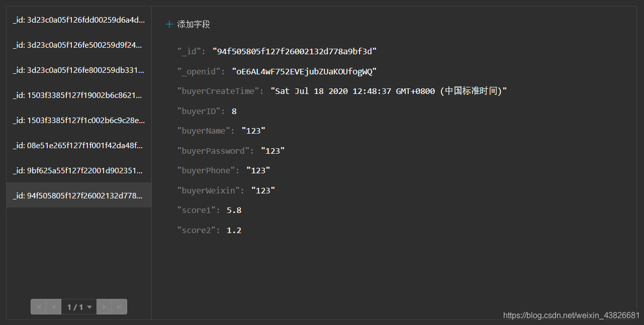Select record _id 1503f3385f127f19002b6c8621
This screenshot has width=644, height=325.
click(x=79, y=95)
